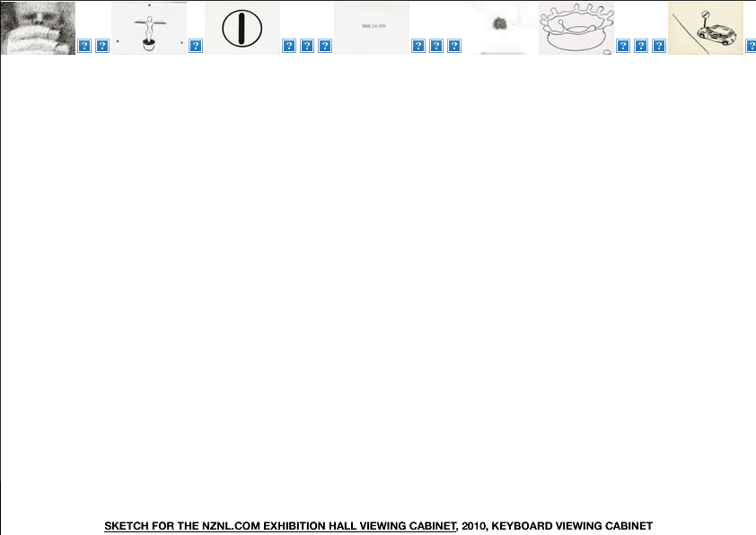The height and width of the screenshot is (535, 756).
Task: Click the question-mark icon just left of the car thumbnail
Action: (659, 46)
